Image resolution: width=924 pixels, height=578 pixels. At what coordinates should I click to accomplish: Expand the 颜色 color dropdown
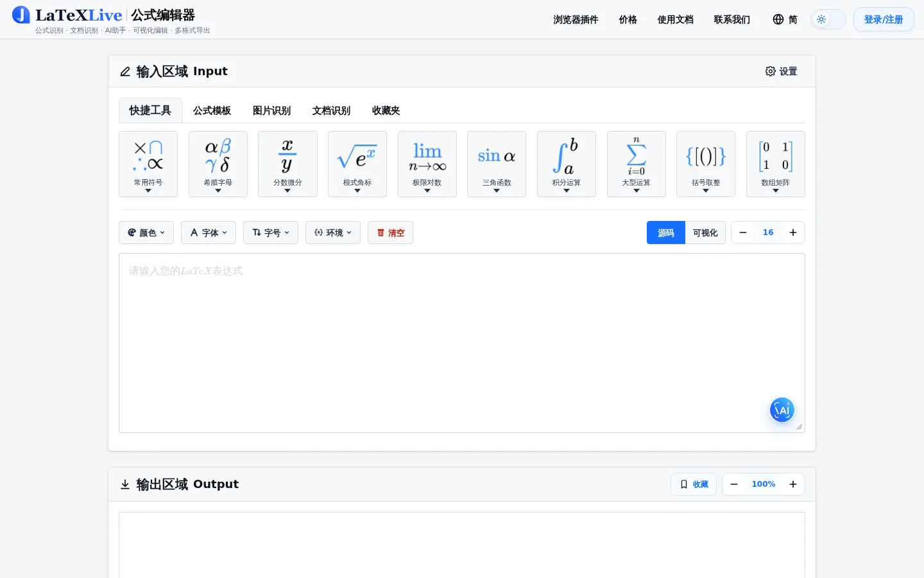[146, 232]
